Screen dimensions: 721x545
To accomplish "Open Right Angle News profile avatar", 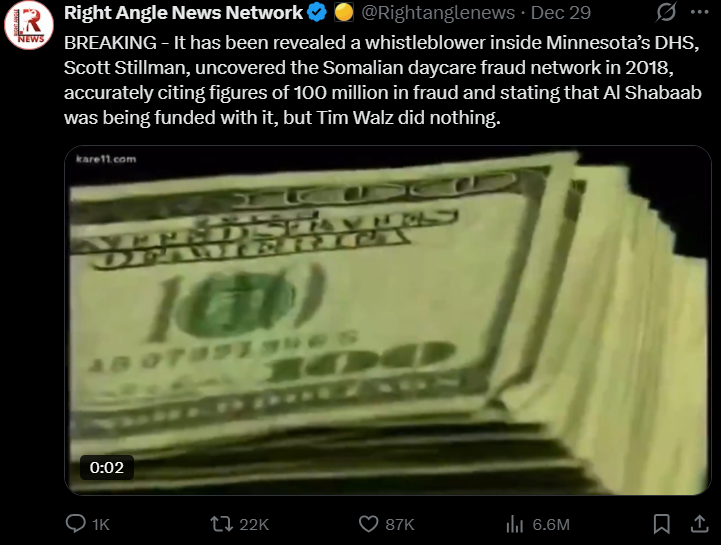I will 29,25.
